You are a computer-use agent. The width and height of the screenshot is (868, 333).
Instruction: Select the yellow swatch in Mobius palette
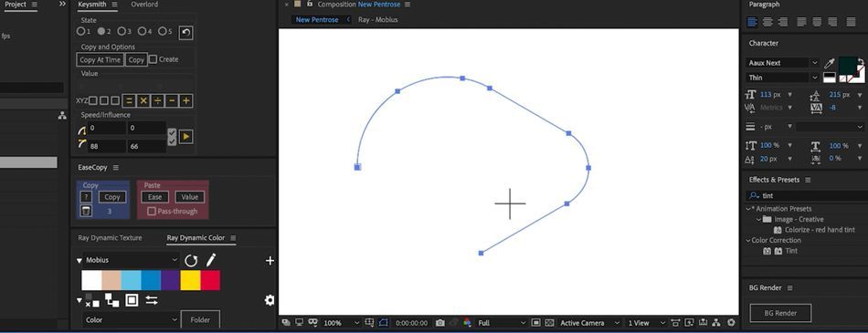tap(190, 280)
